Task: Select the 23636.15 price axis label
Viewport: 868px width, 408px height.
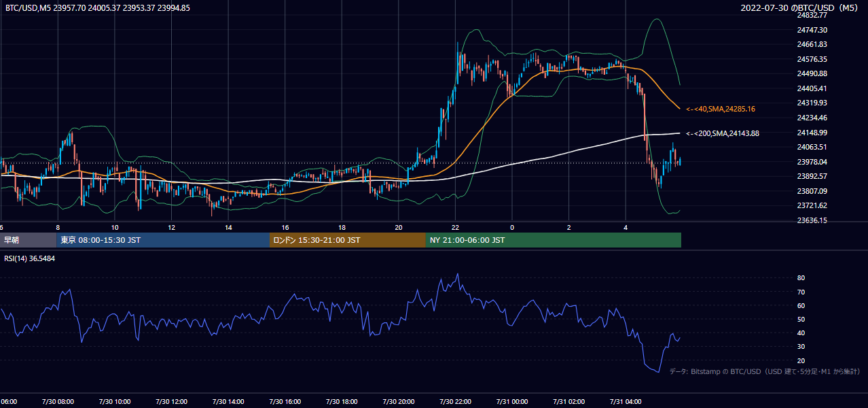Action: 812,220
